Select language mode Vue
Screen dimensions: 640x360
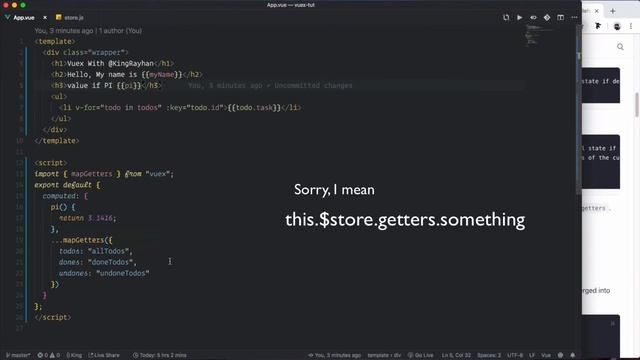(546, 355)
